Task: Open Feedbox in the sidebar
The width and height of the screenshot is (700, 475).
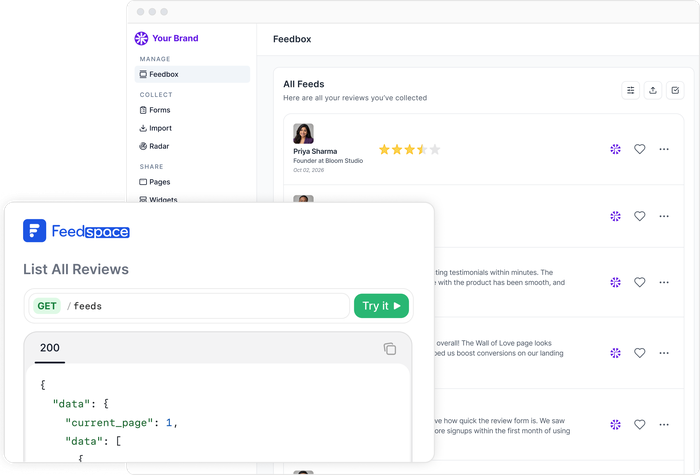Action: [192, 75]
